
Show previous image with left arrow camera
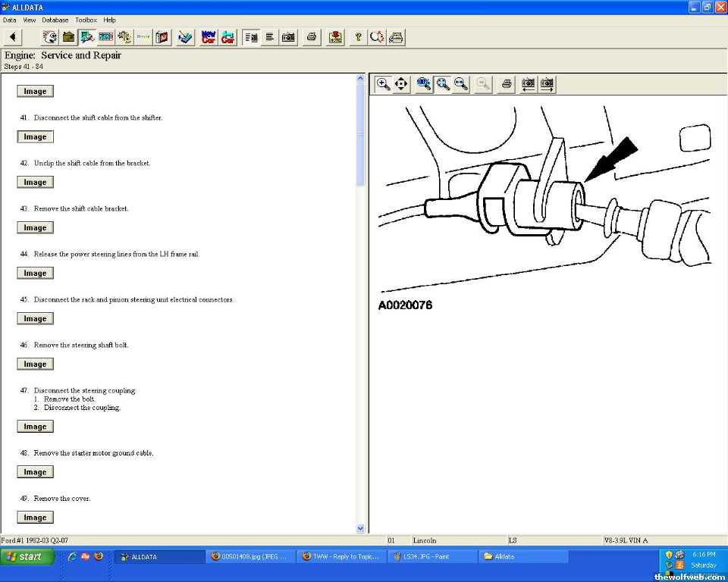528,84
